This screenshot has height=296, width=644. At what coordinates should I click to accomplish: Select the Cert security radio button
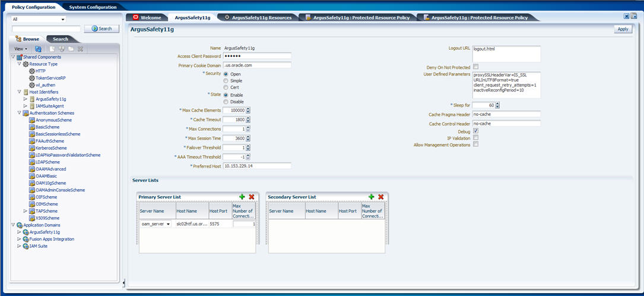(x=226, y=87)
